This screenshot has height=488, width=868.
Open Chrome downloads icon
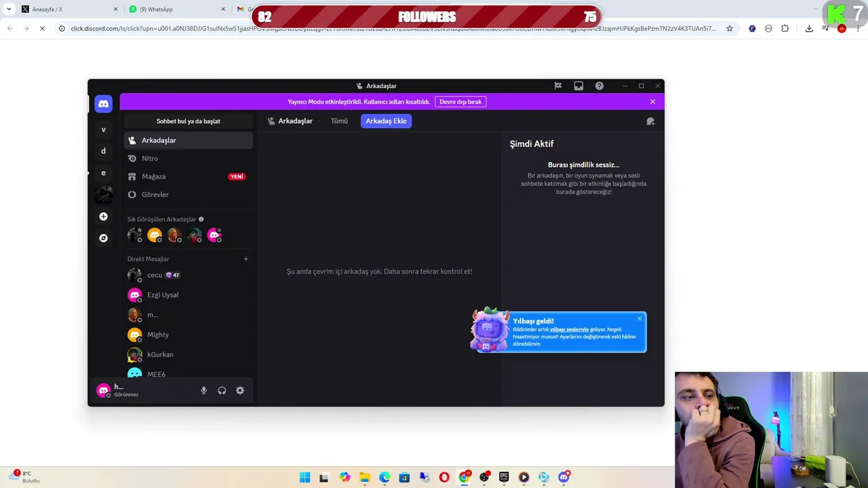809,28
